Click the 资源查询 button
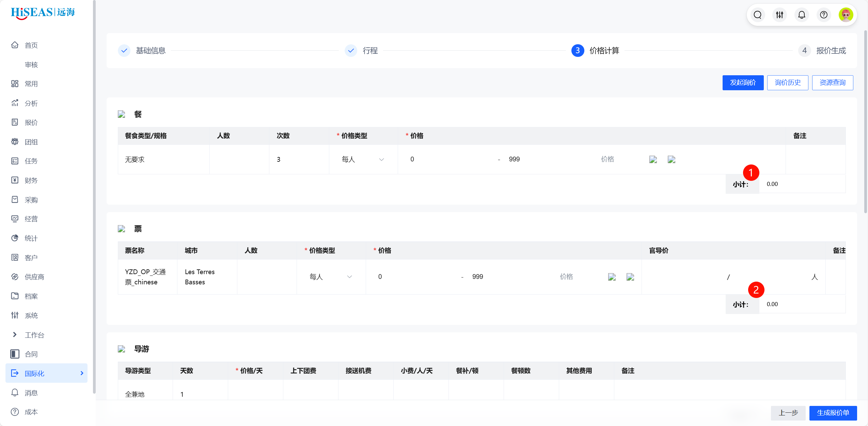Viewport: 868px width, 426px height. pos(832,82)
